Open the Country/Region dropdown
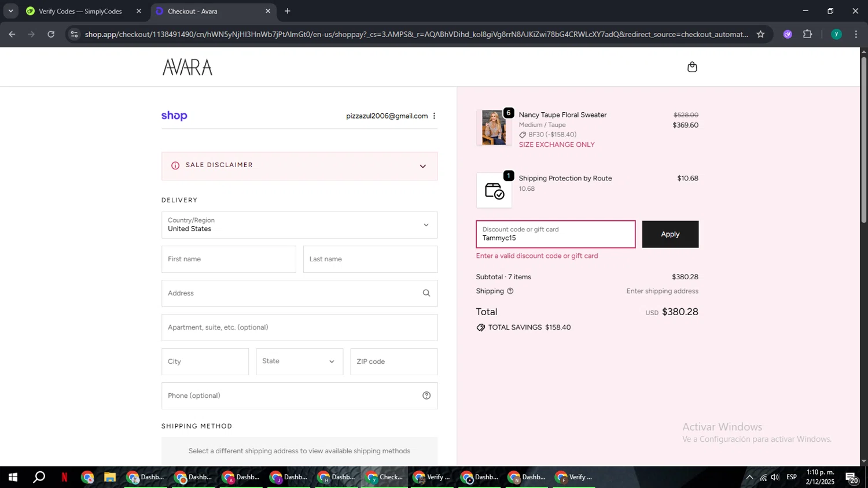 tap(299, 225)
